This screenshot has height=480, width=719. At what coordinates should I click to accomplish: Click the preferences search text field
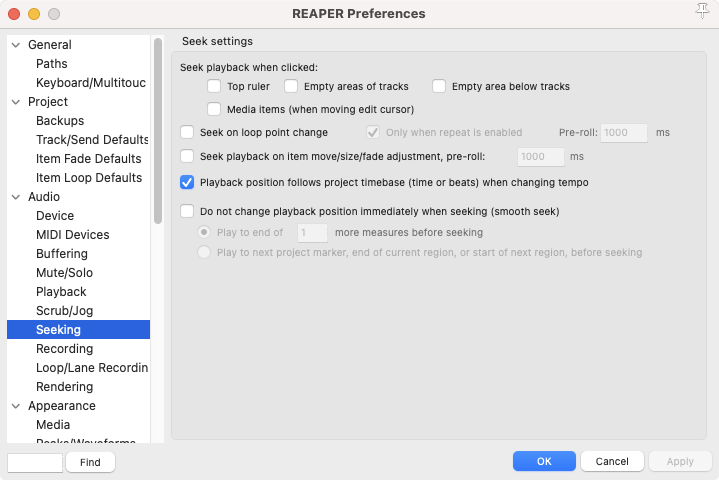[35, 462]
